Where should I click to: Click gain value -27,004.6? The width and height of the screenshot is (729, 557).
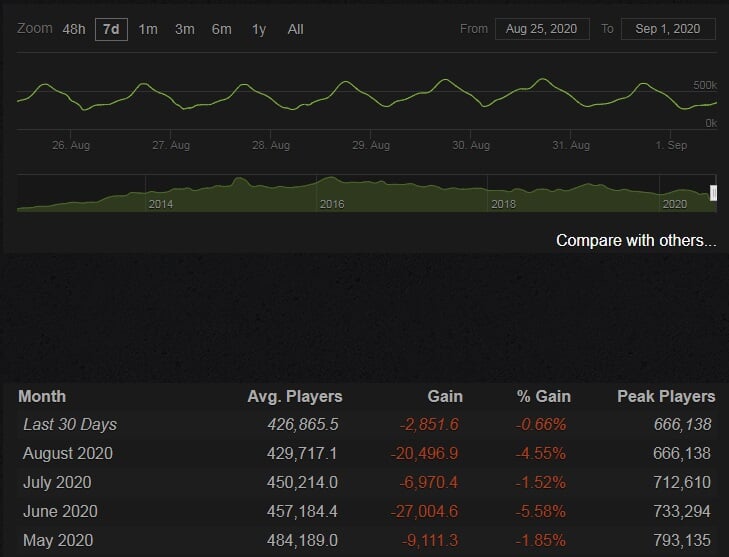pyautogui.click(x=424, y=511)
